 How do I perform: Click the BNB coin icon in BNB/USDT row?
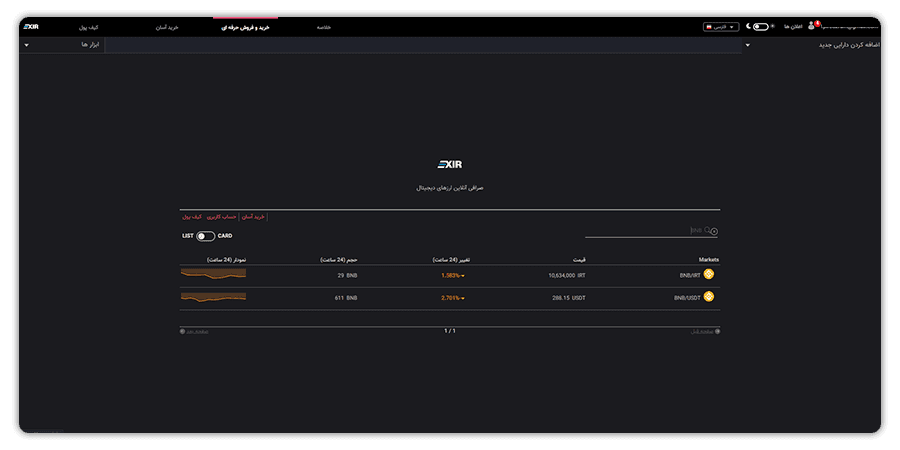[x=709, y=296]
